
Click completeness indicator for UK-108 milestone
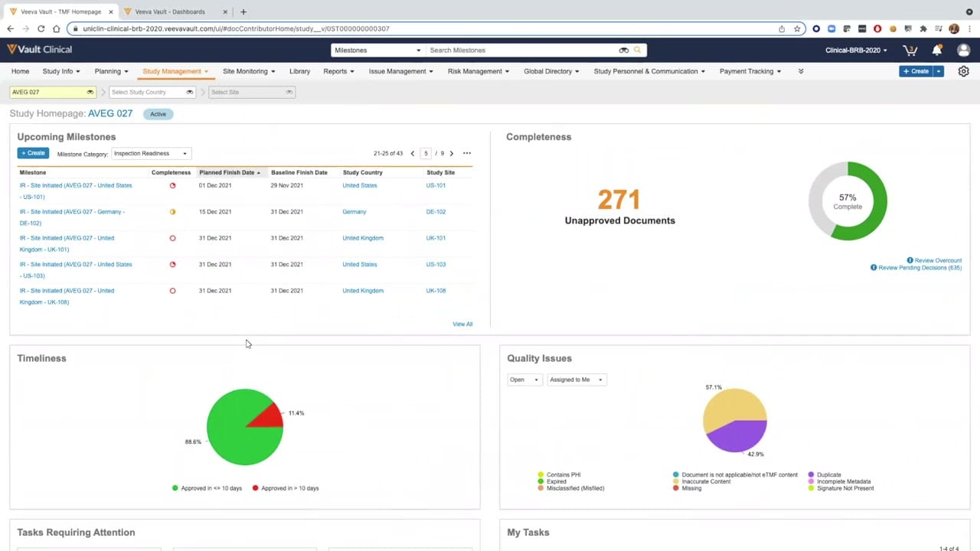point(172,291)
